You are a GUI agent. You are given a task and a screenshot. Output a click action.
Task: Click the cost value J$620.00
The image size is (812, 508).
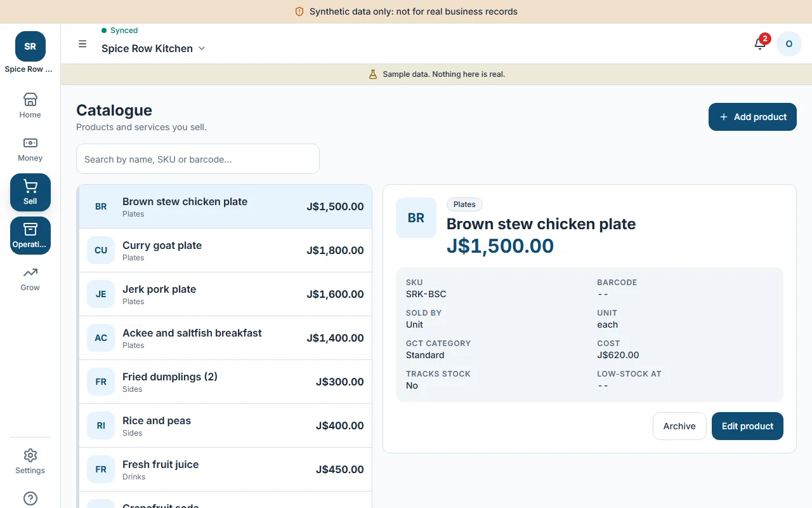pyautogui.click(x=618, y=355)
